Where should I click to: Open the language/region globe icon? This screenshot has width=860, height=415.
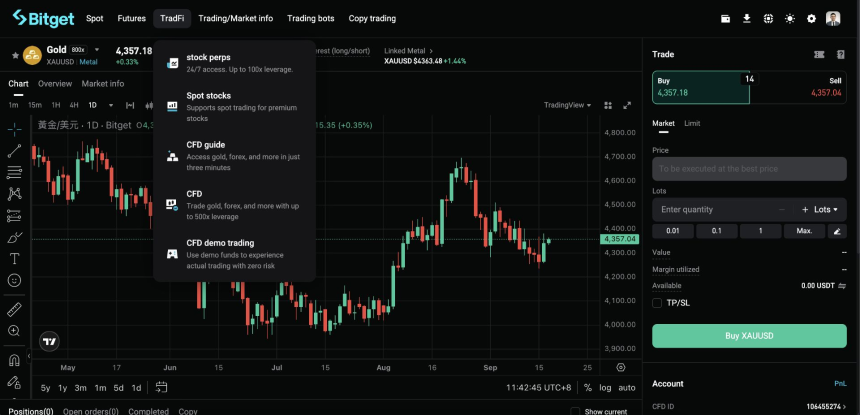tap(768, 19)
